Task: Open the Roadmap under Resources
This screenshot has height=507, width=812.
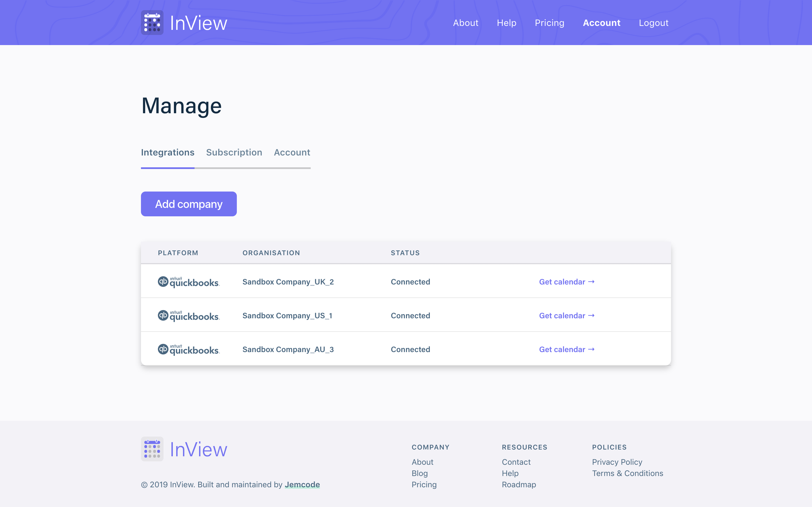Action: (519, 484)
